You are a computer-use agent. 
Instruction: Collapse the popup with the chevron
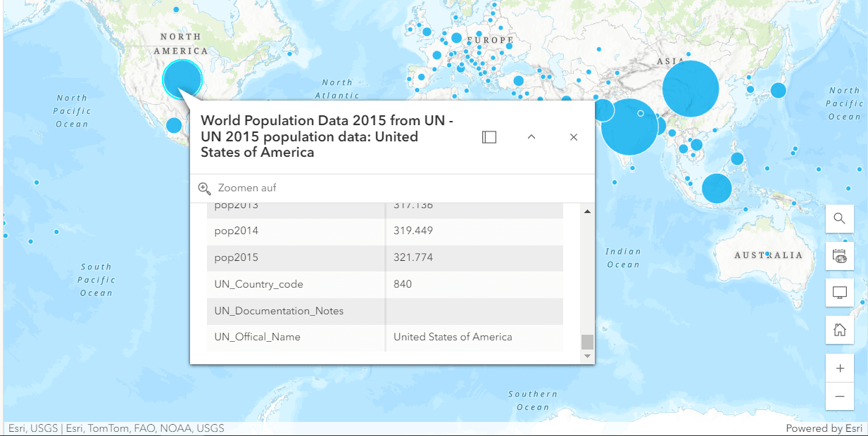(x=532, y=137)
